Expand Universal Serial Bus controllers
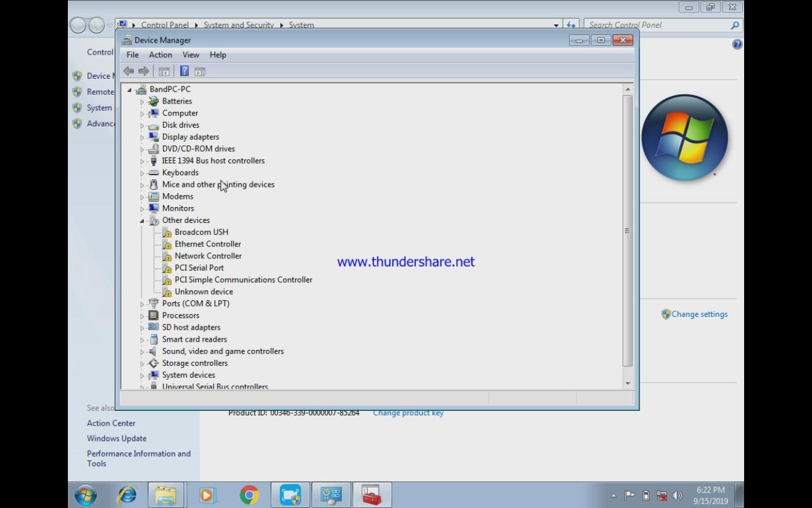The width and height of the screenshot is (812, 508). click(142, 386)
